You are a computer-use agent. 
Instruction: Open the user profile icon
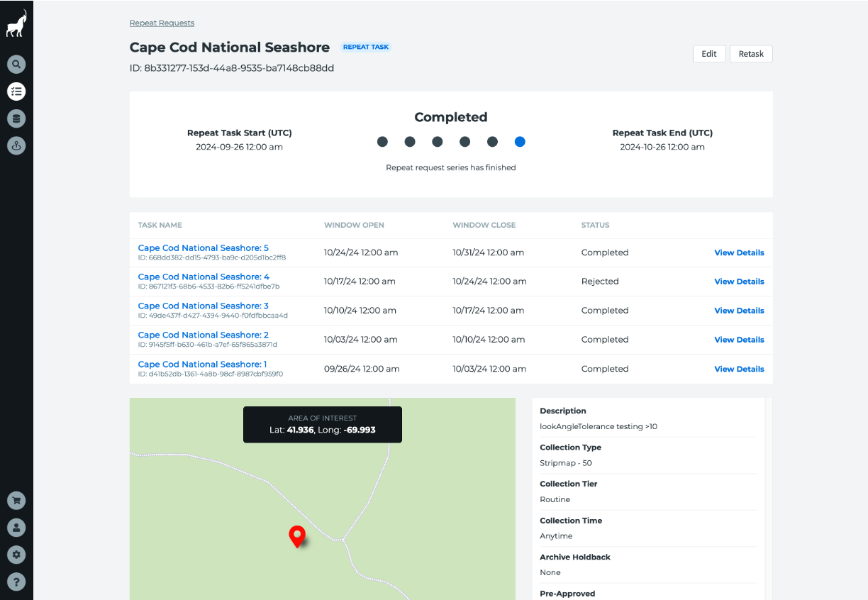click(x=16, y=528)
